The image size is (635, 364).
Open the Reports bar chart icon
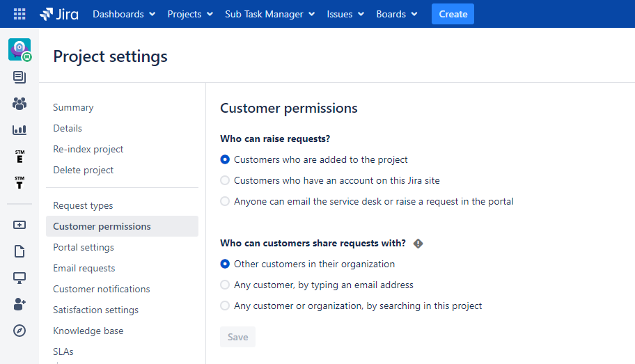[x=19, y=130]
